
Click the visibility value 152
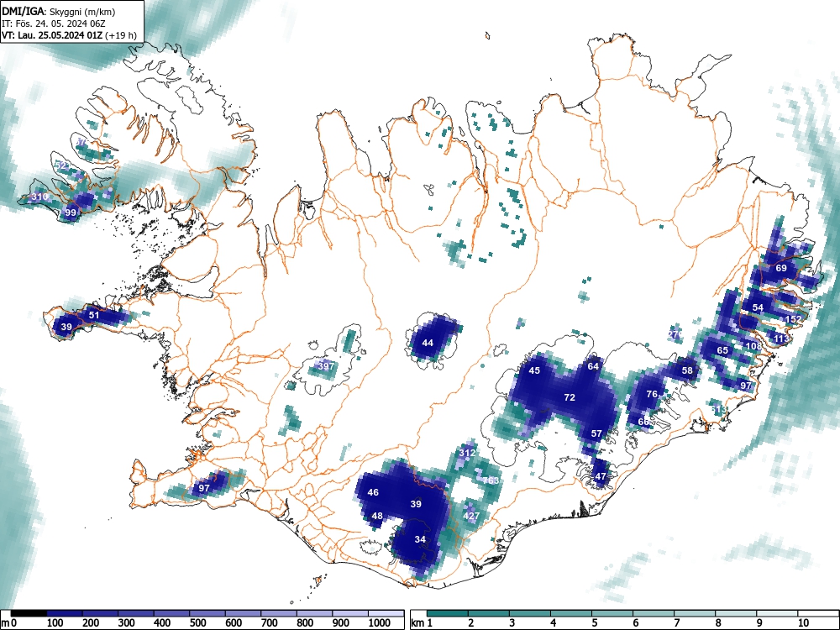click(x=794, y=319)
